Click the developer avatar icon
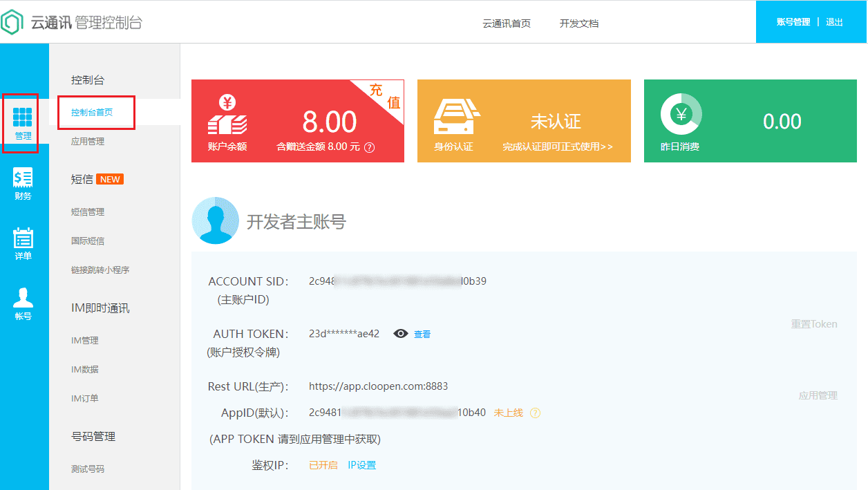Screen dimensions: 868x490 click(x=215, y=220)
